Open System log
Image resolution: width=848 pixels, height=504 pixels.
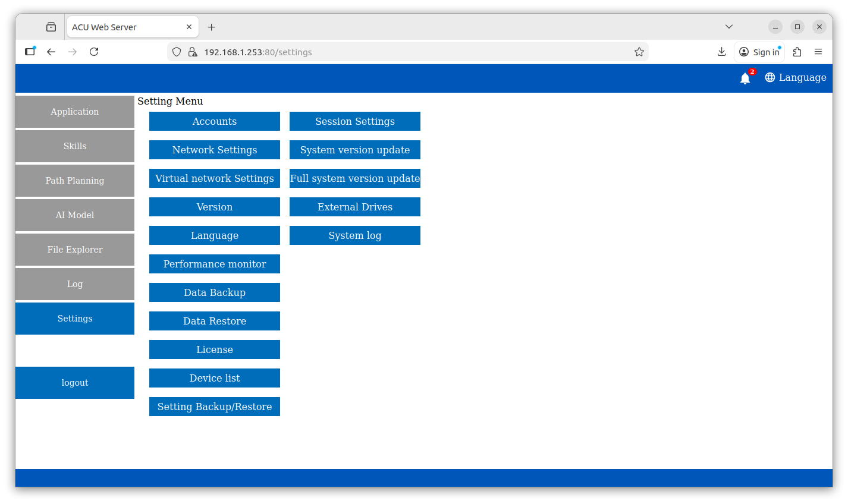(355, 235)
